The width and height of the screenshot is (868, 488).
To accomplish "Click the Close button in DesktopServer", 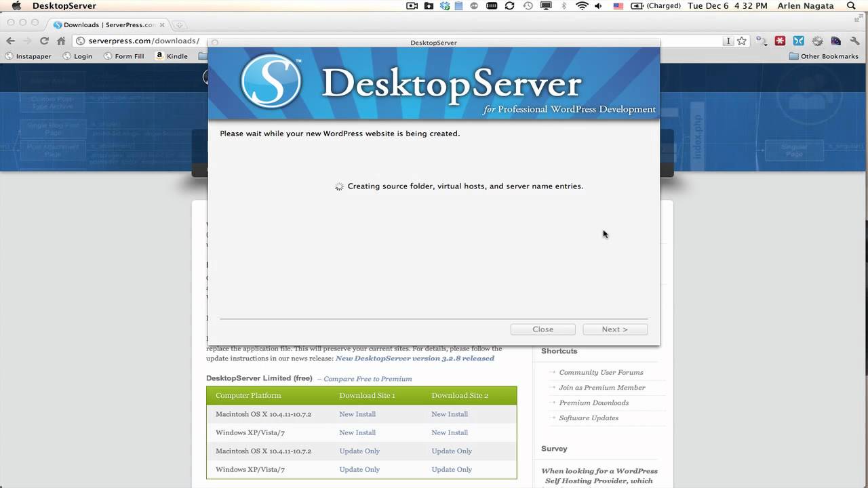I will click(x=542, y=329).
